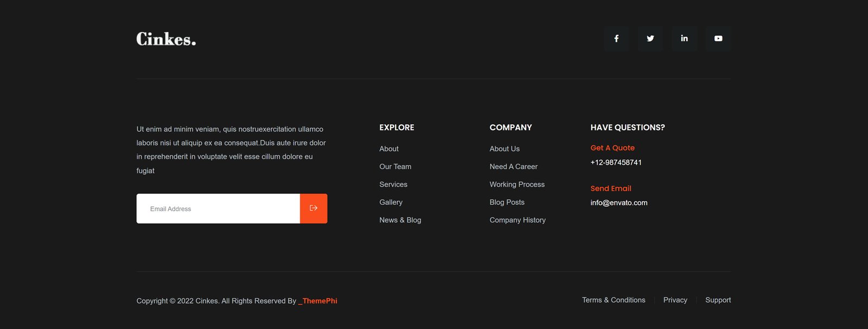The image size is (868, 329).
Task: Open the About link under Explore
Action: pyautogui.click(x=388, y=149)
